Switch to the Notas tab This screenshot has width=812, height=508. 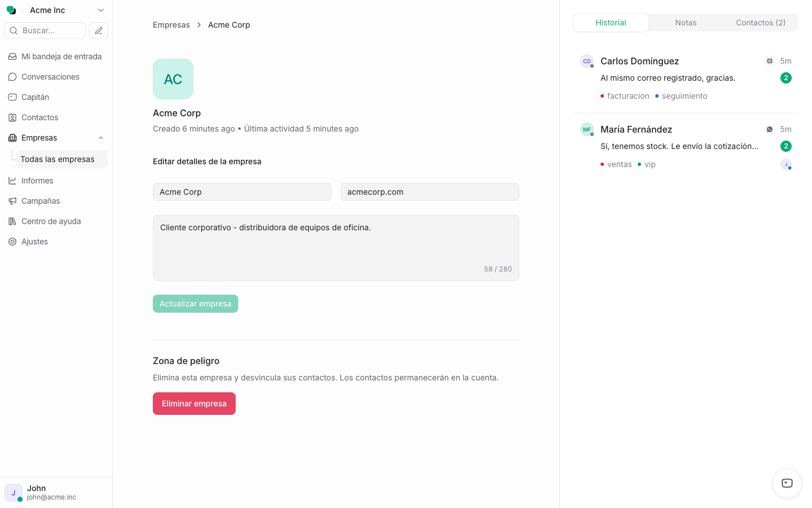(x=686, y=23)
